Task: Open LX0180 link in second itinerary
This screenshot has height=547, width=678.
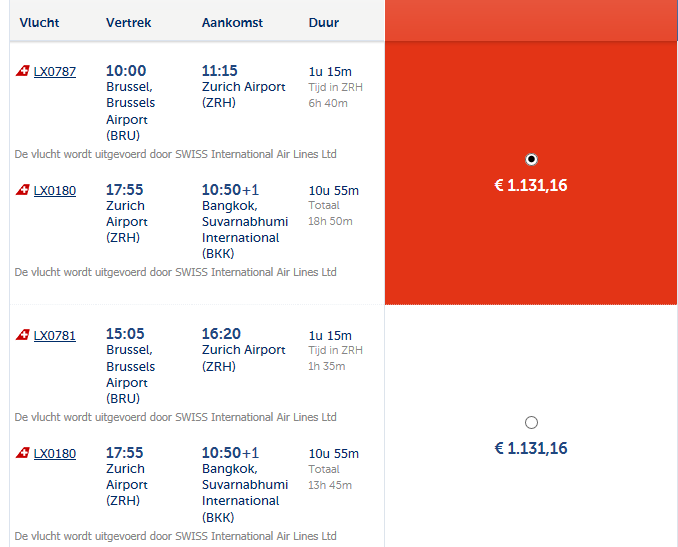Action: [55, 454]
